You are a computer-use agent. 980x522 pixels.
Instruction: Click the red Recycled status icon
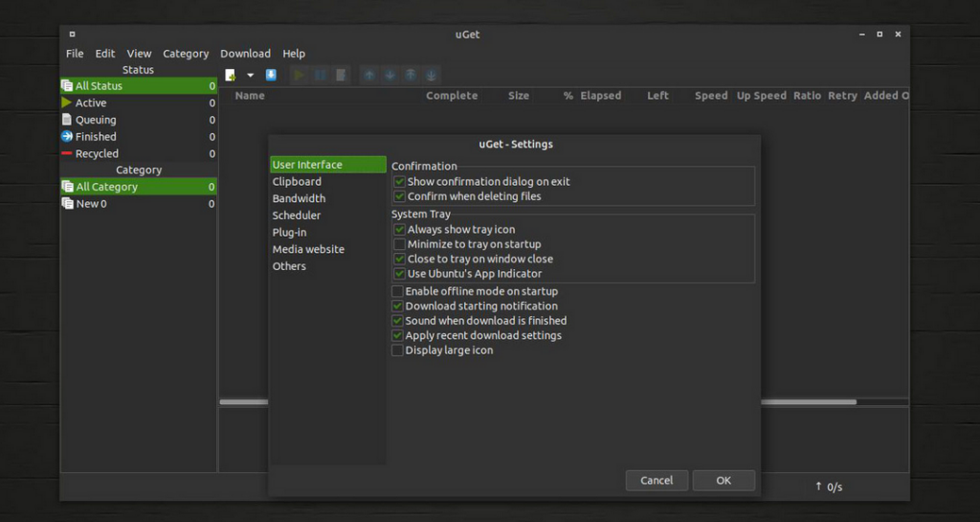tap(67, 153)
